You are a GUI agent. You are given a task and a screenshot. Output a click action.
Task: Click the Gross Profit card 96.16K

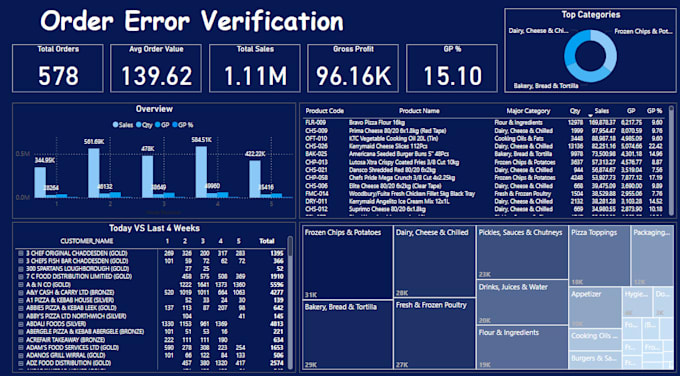pyautogui.click(x=353, y=68)
